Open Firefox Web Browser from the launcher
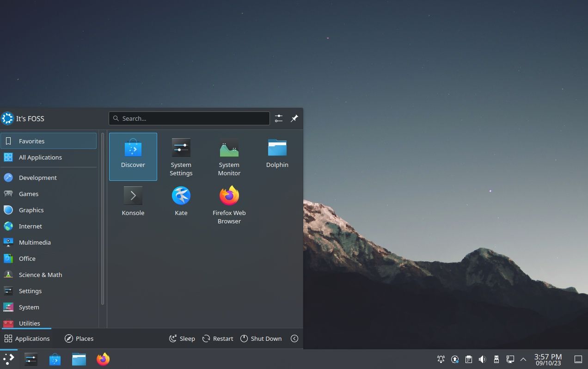The height and width of the screenshot is (369, 588). [229, 199]
